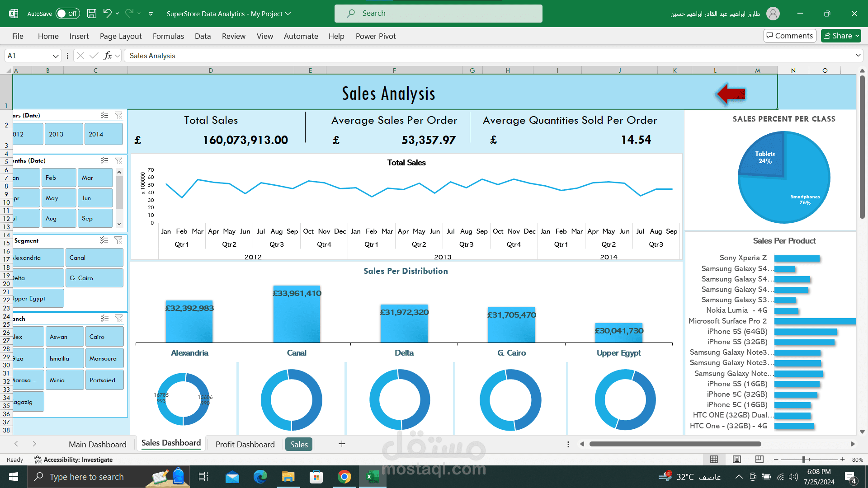This screenshot has height=488, width=868.
Task: Toggle AutoSave switch on
Action: pos(68,14)
